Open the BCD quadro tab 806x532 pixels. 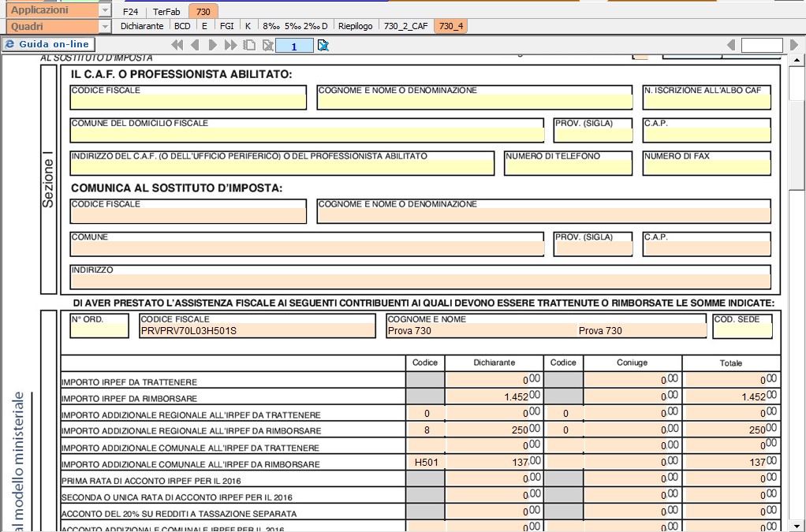pos(182,26)
